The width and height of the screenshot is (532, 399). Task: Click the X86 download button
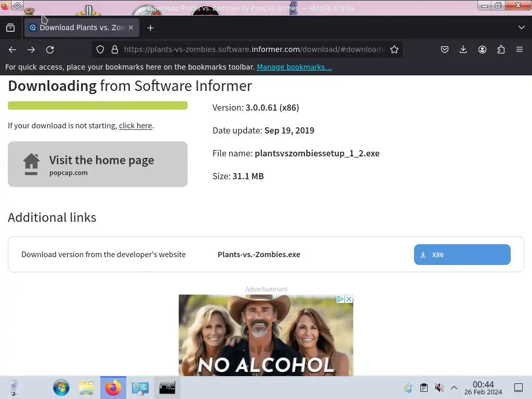pyautogui.click(x=462, y=255)
